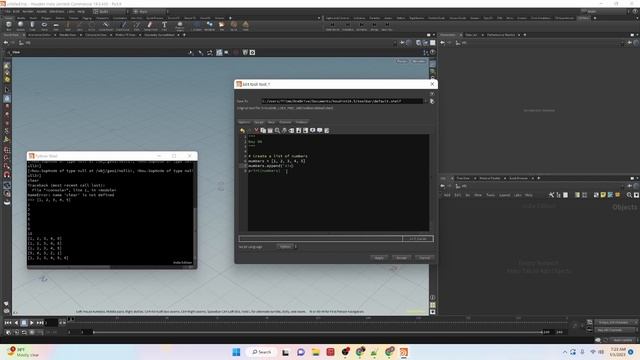Click the Windows taskbar Search box
640x360 pixels.
coord(262,352)
